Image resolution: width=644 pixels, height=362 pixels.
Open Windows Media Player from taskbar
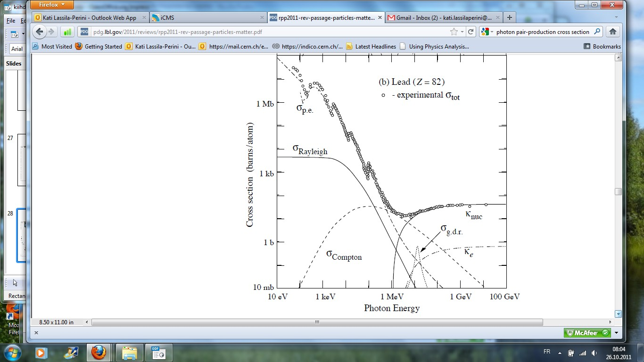[41, 352]
